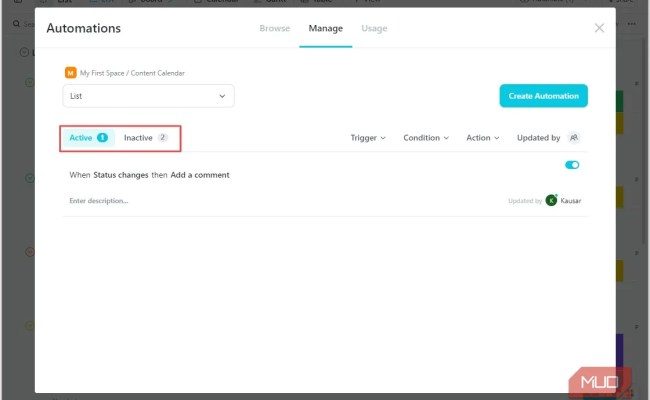Show Active automations
The width and height of the screenshot is (650, 400).
coord(88,138)
